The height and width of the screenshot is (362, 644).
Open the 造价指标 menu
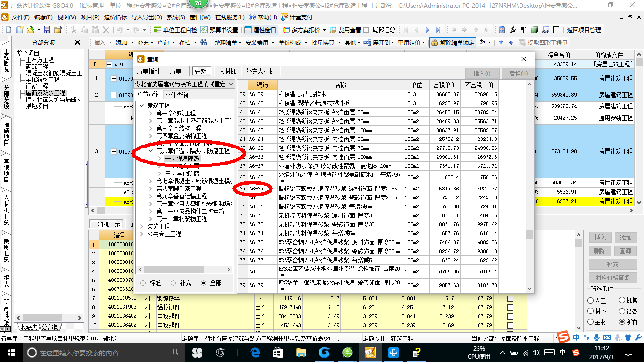click(116, 17)
